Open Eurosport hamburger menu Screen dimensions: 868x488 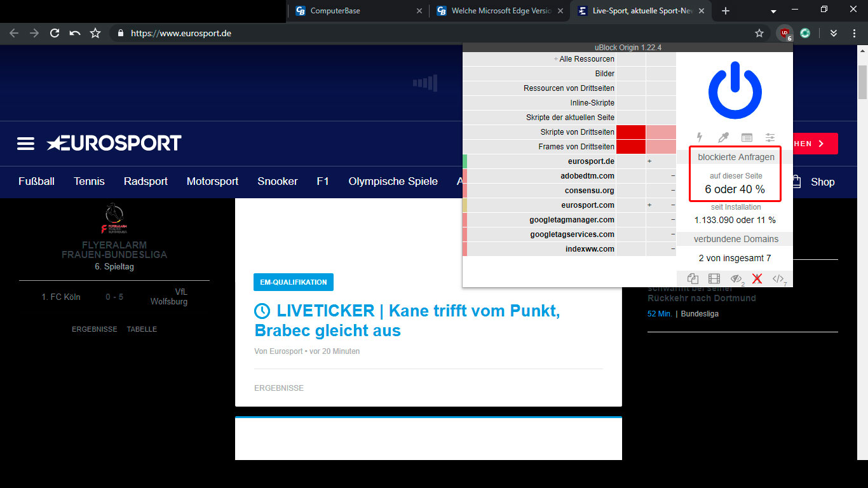26,144
